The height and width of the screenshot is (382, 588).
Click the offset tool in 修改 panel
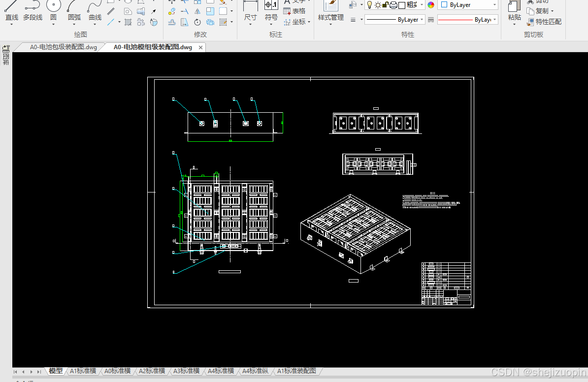point(172,22)
